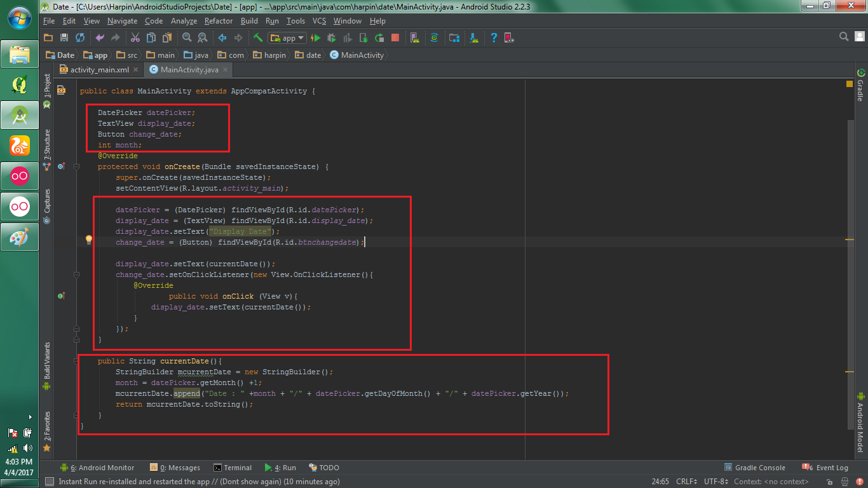Click the Copy toolbar icon
The width and height of the screenshot is (868, 488).
click(151, 38)
